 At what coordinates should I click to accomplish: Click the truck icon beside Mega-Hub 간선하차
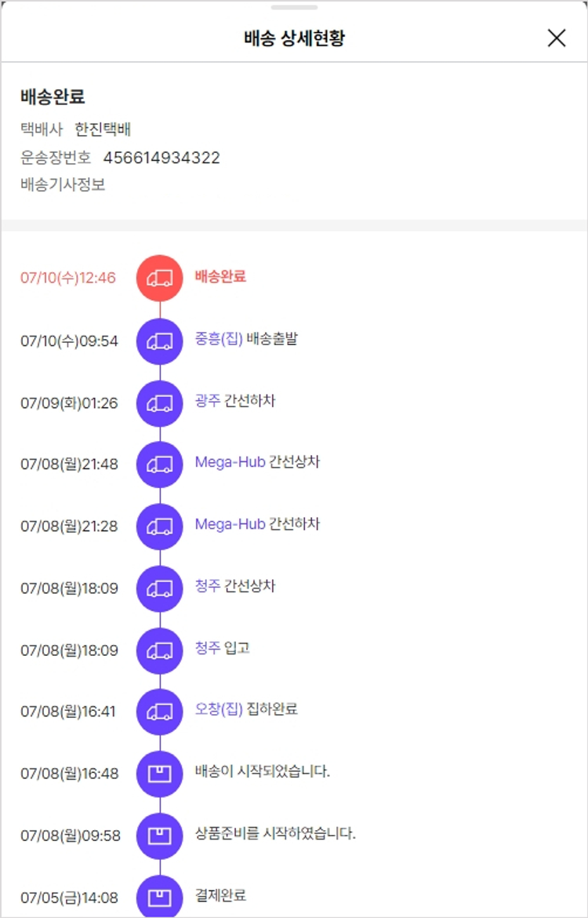[x=160, y=526]
